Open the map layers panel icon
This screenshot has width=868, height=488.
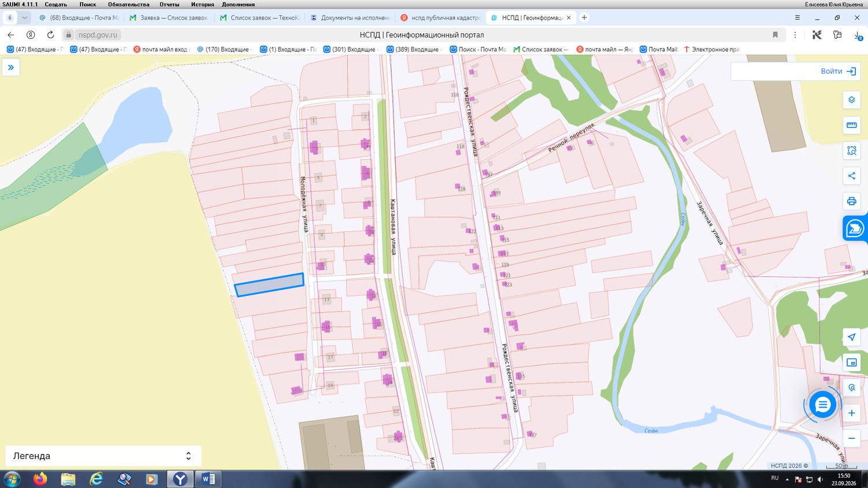851,100
